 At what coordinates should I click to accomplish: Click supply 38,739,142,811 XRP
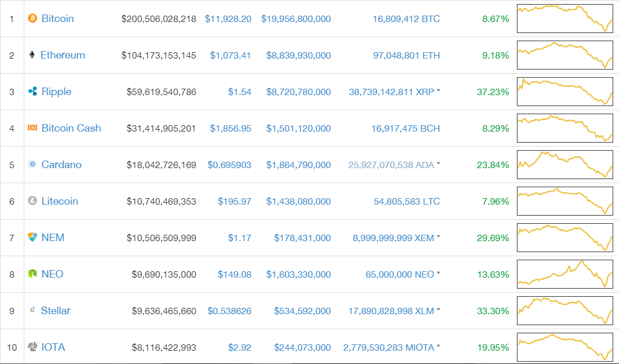click(392, 92)
